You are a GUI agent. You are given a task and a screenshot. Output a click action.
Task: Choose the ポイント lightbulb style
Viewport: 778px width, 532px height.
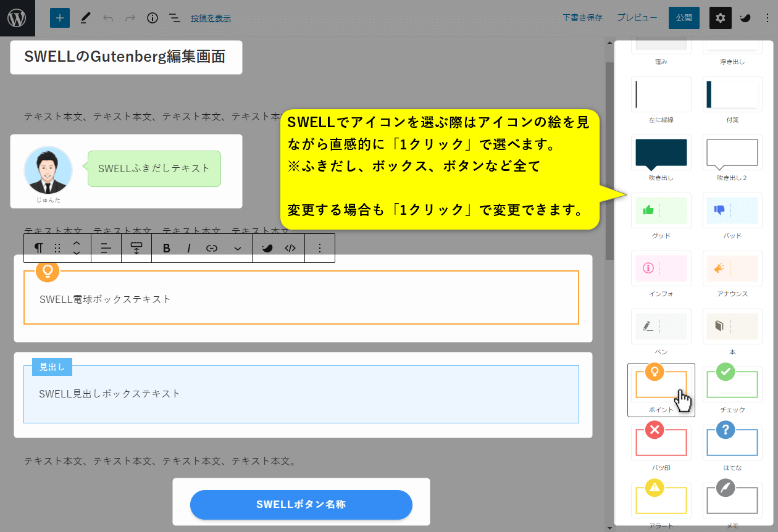[x=661, y=390]
